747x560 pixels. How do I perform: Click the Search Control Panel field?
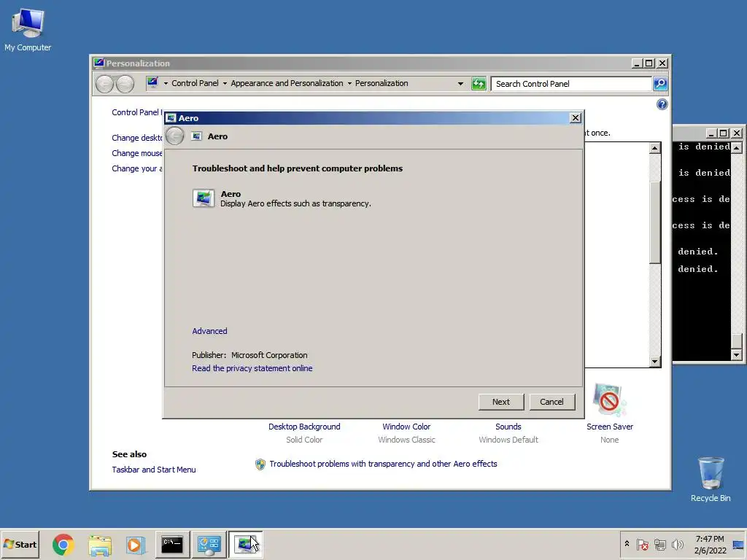[x=570, y=84]
